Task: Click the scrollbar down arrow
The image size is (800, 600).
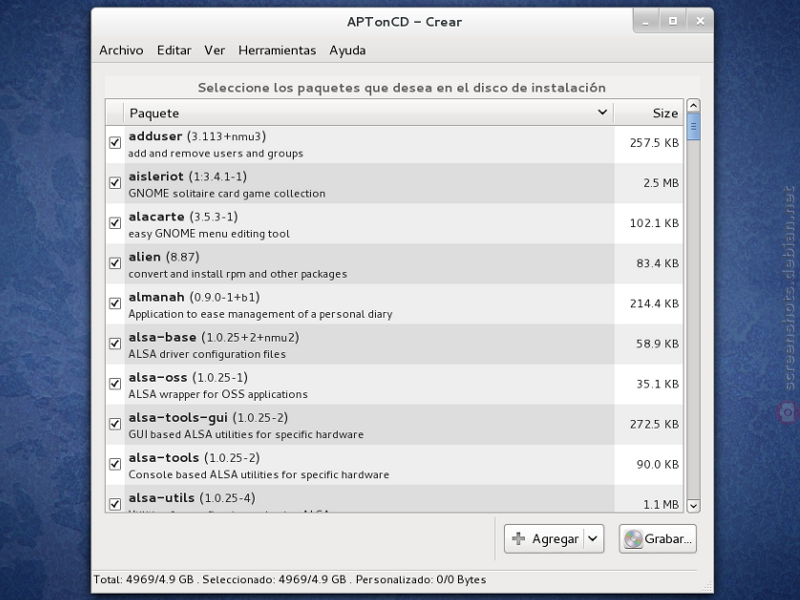Action: 693,506
